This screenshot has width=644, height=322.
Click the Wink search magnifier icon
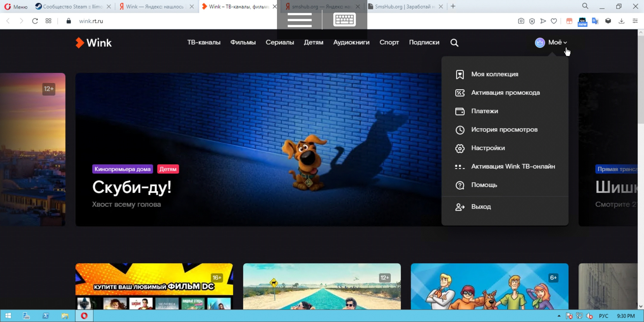pyautogui.click(x=454, y=43)
